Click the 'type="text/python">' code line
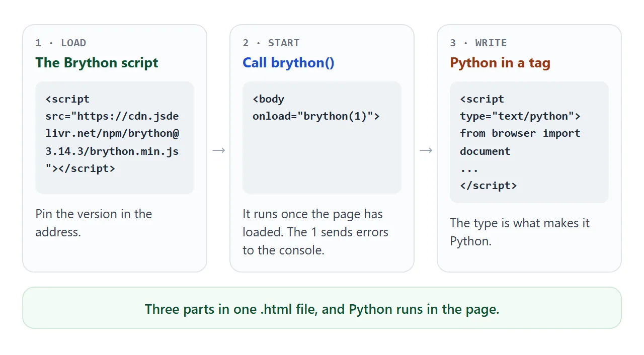The height and width of the screenshot is (355, 644). (x=520, y=116)
